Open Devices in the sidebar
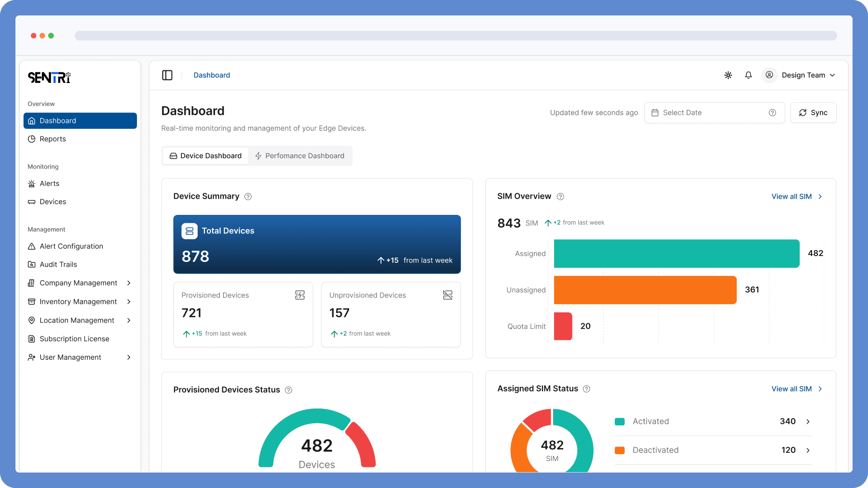 pyautogui.click(x=80, y=202)
